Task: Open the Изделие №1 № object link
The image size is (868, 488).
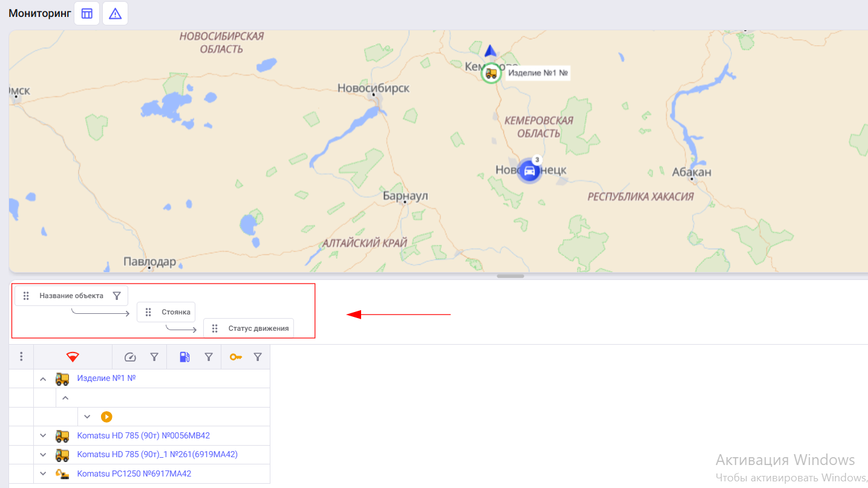Action: (106, 379)
